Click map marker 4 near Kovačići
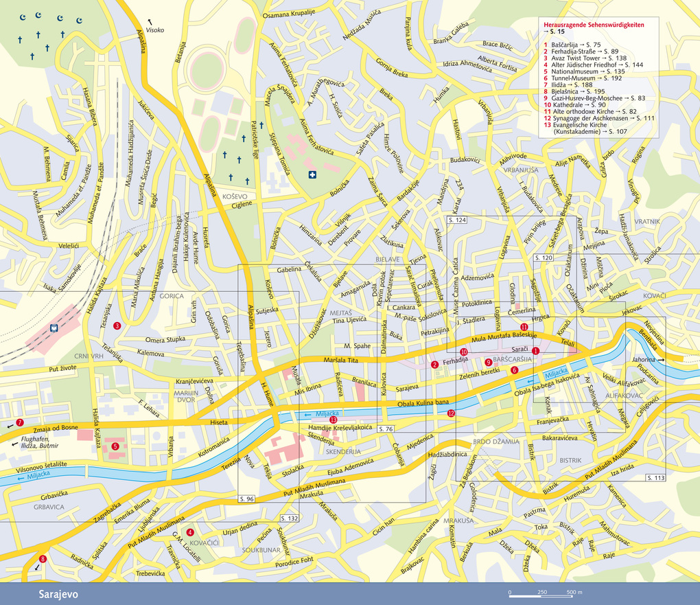Screen dimensions: 700x605 [190, 532]
